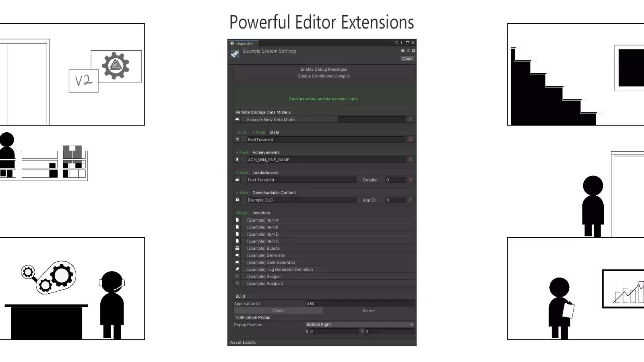The width and height of the screenshot is (644, 362).
Task: Remove Example New Data Model with its X
Action: click(411, 119)
